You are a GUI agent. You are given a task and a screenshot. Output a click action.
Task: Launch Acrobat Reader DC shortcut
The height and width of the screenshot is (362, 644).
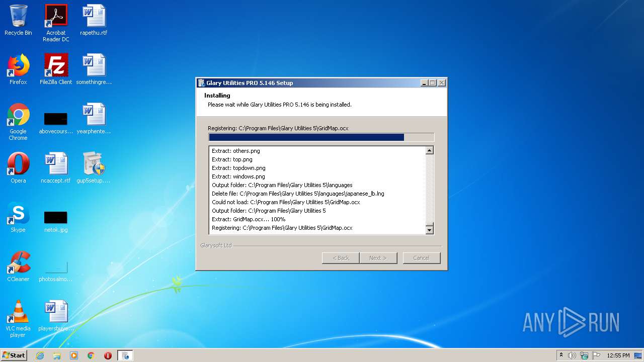56,23
